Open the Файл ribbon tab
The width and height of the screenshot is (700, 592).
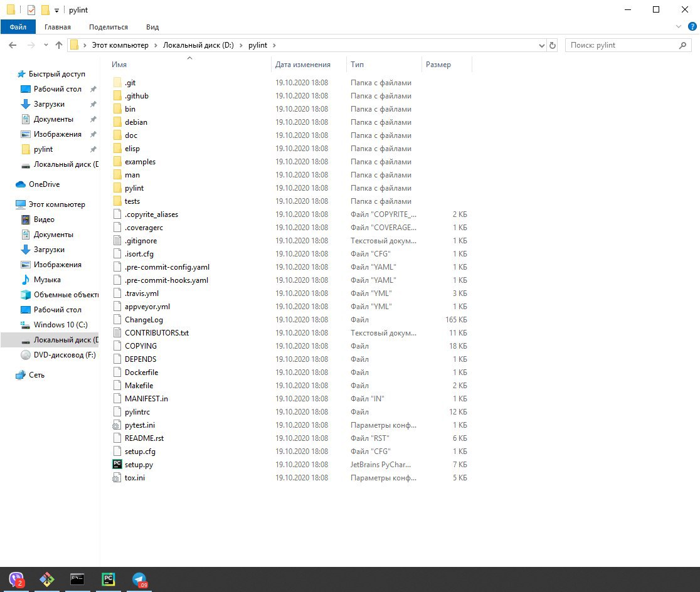(x=18, y=27)
